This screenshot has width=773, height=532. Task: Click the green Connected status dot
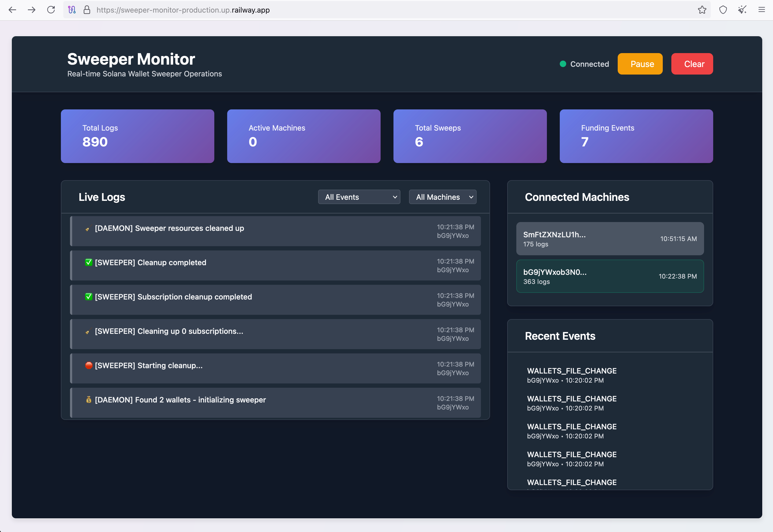point(563,64)
